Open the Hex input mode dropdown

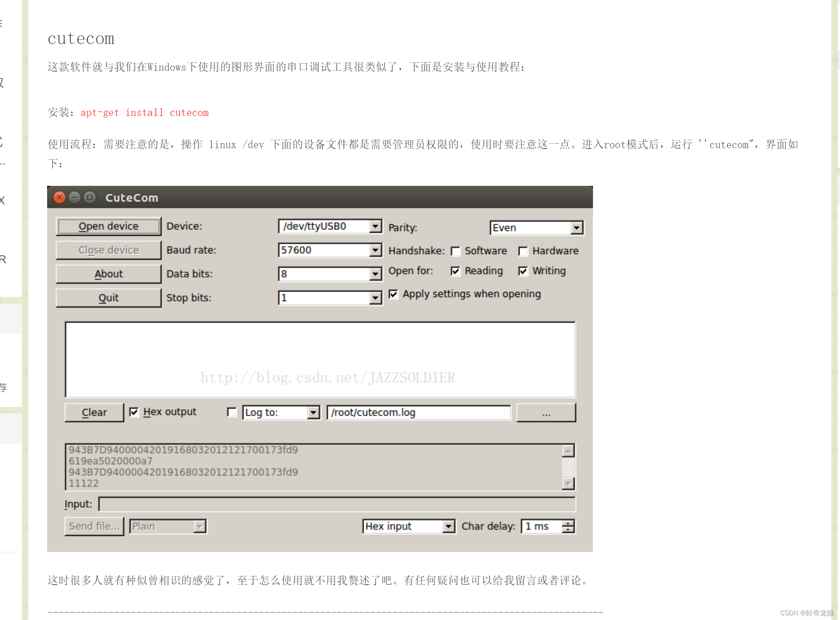448,526
